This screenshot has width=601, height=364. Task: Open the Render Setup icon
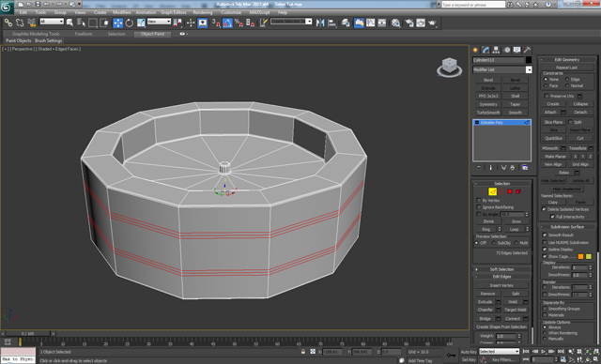pyautogui.click(x=409, y=23)
